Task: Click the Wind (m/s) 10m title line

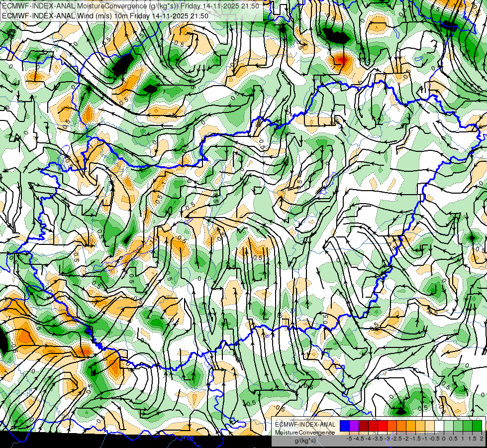Action: [x=105, y=16]
